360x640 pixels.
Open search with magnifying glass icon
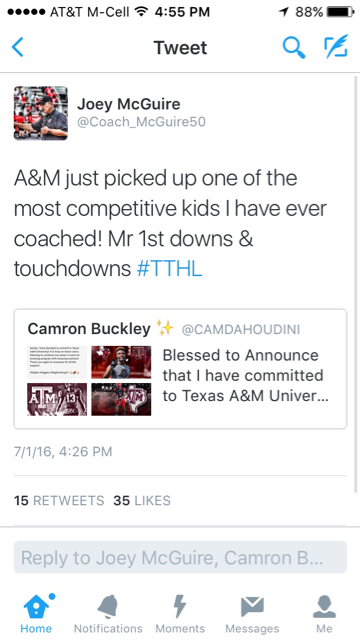(294, 47)
